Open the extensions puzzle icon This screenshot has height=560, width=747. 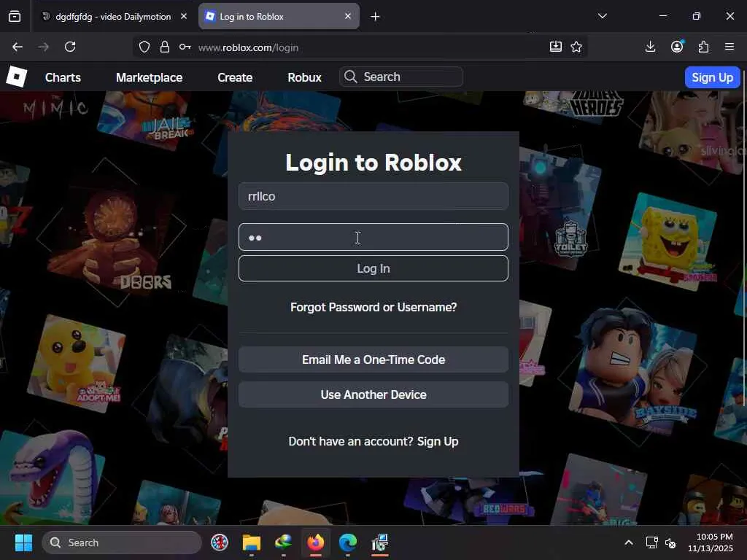[704, 47]
